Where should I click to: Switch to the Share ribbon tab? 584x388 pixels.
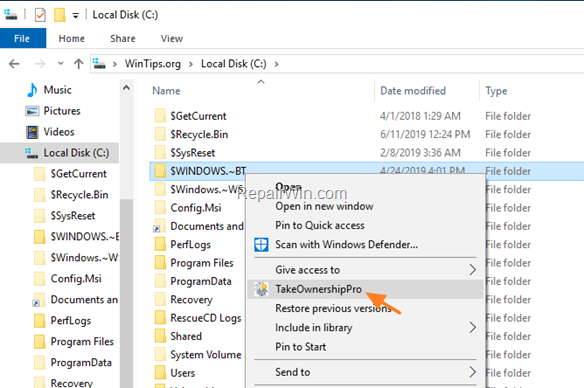(x=123, y=38)
